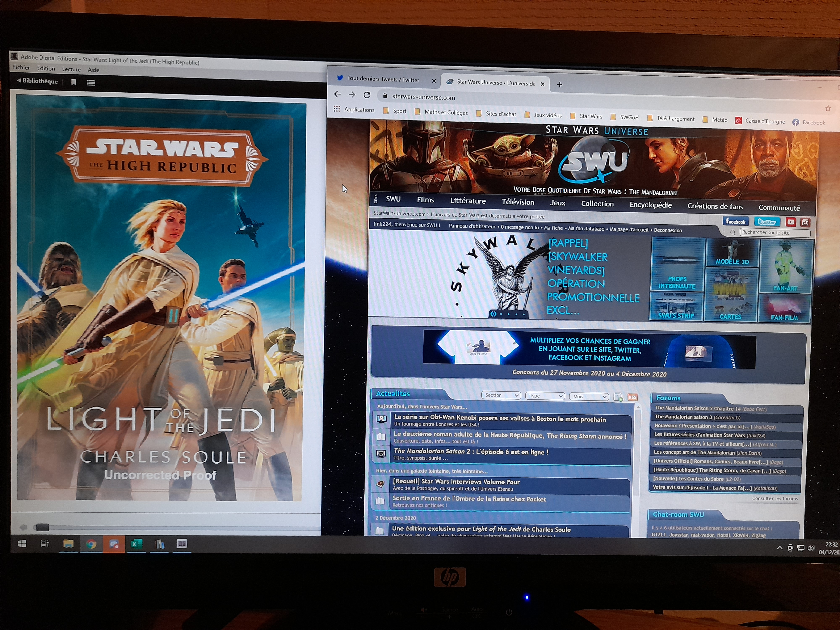This screenshot has width=840, height=630.
Task: Click Consulter les forums link
Action: tap(775, 499)
